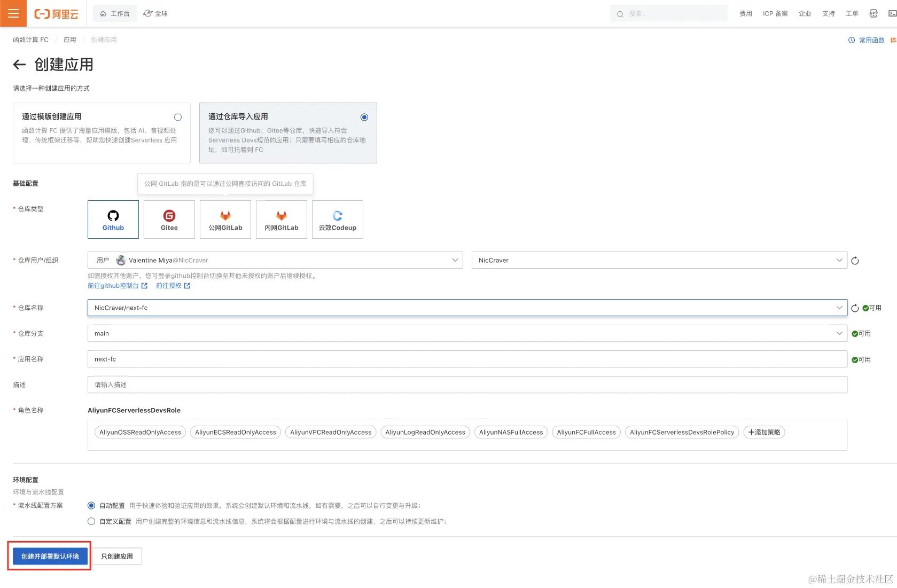Click the AliyunFCFullAccess policy tag
The image size is (897, 588).
pyautogui.click(x=586, y=432)
